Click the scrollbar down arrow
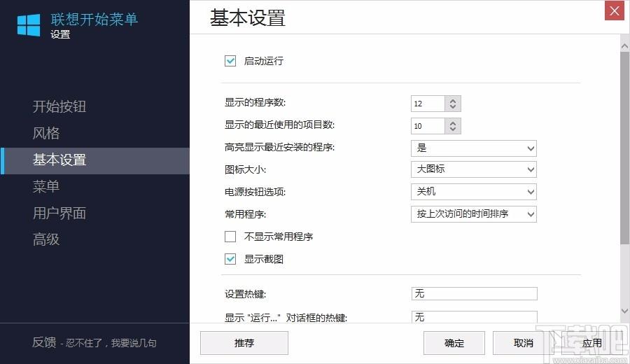This screenshot has width=630, height=364. click(x=625, y=311)
